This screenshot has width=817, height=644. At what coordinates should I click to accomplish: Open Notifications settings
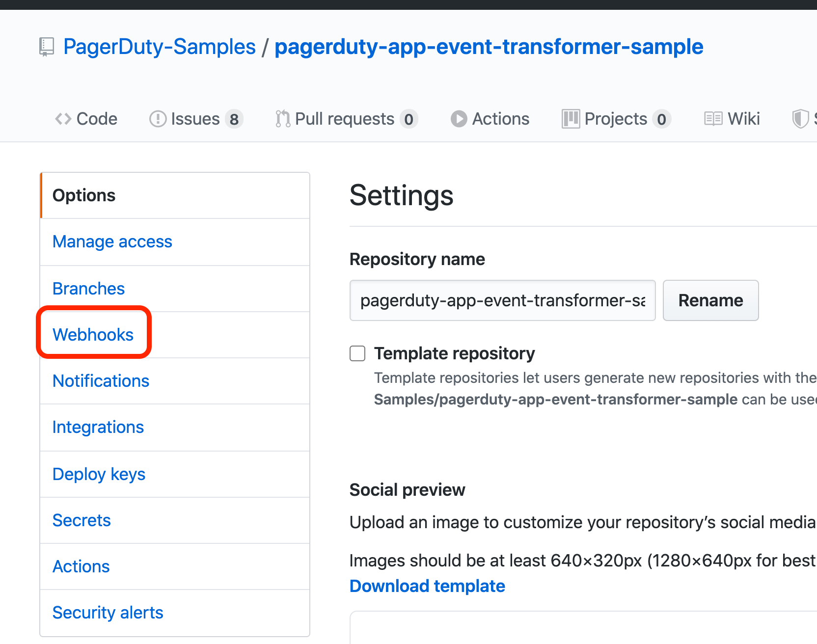click(175, 381)
